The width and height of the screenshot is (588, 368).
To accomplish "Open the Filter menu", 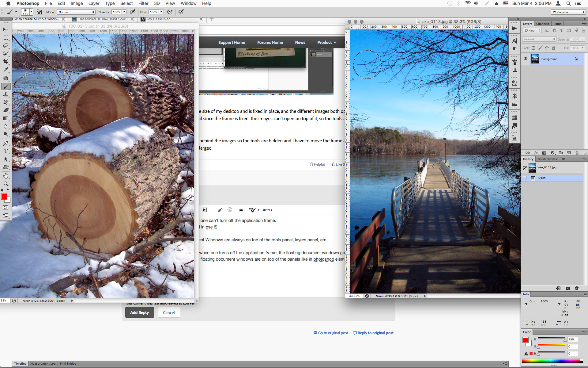I will [x=143, y=3].
